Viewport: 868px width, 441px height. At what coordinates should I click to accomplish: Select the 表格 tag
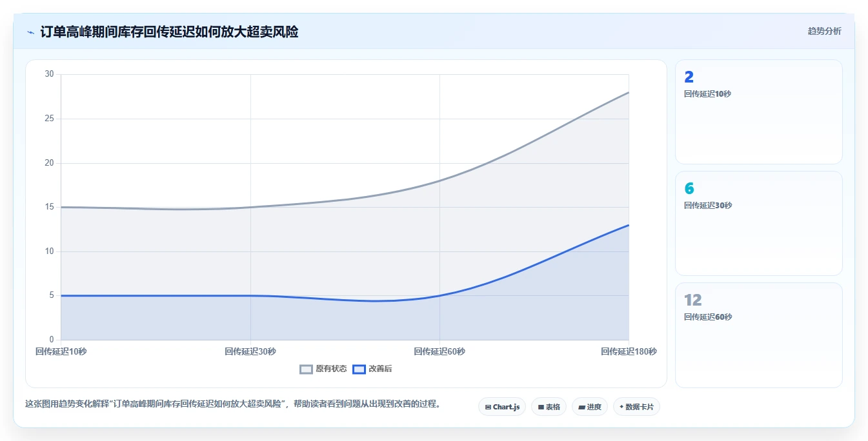click(x=549, y=407)
